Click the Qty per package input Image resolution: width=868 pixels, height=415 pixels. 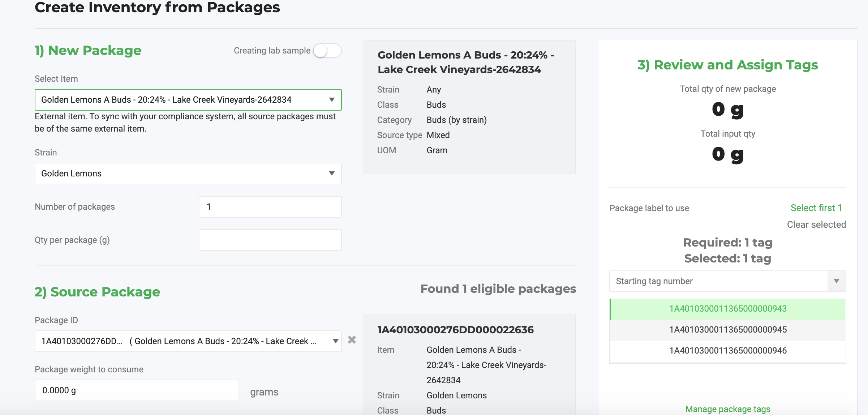tap(270, 240)
